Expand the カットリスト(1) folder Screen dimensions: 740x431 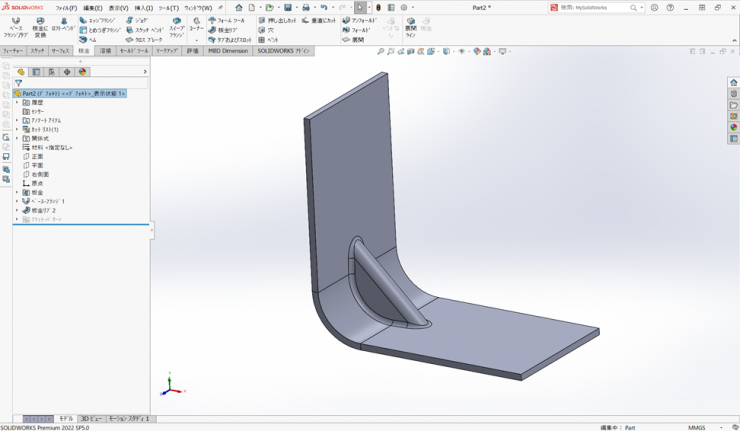[17, 129]
